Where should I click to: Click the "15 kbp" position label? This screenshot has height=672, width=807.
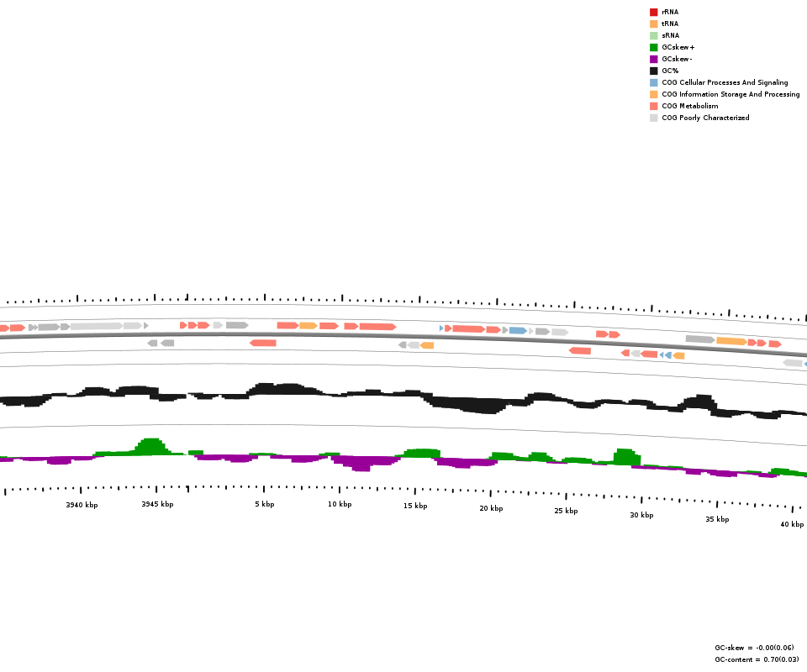coord(415,506)
